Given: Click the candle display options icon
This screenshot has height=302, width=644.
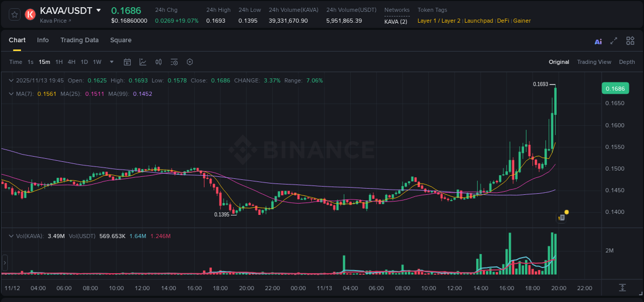Looking at the screenshot, I should tap(158, 62).
